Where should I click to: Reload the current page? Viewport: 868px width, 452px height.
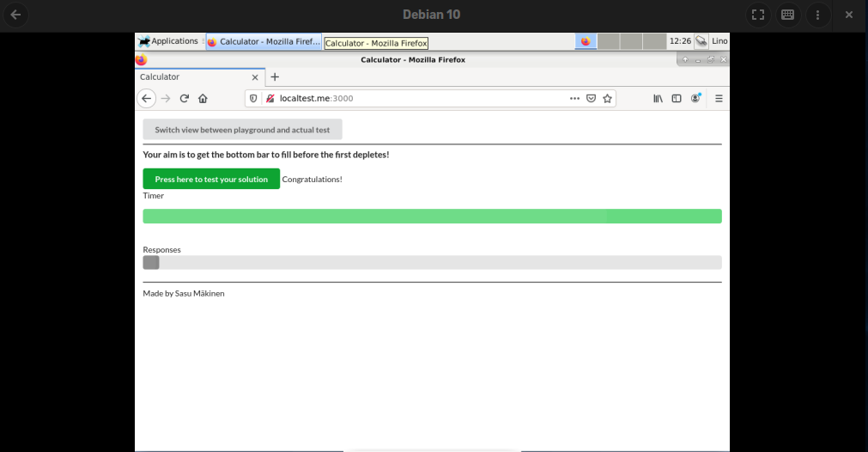(x=184, y=98)
